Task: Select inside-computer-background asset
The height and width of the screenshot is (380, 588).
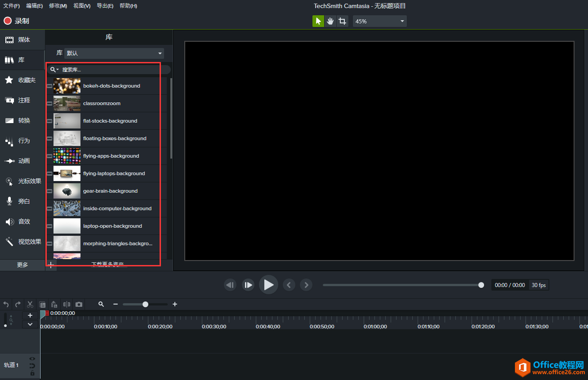Action: 106,208
